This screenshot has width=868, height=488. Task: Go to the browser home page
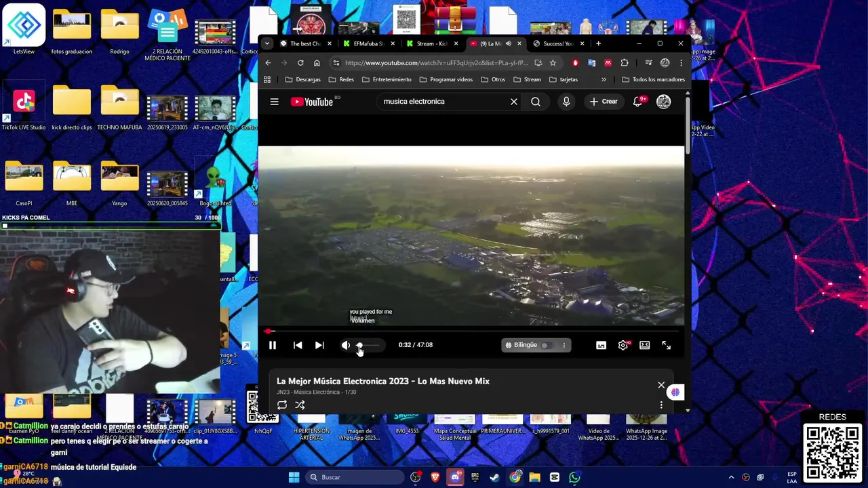pos(317,62)
